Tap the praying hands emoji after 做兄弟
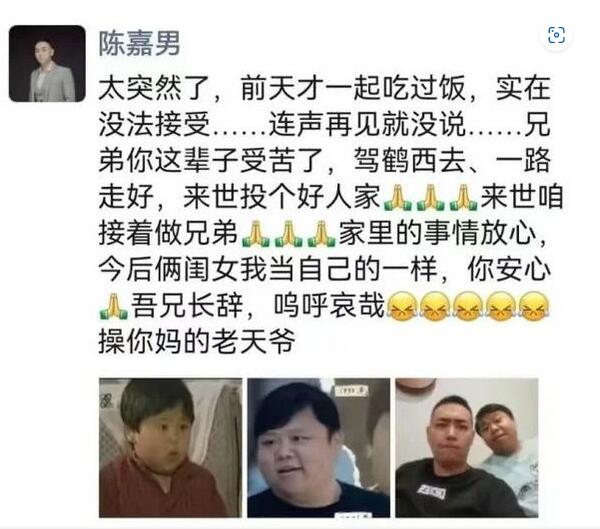 point(256,233)
